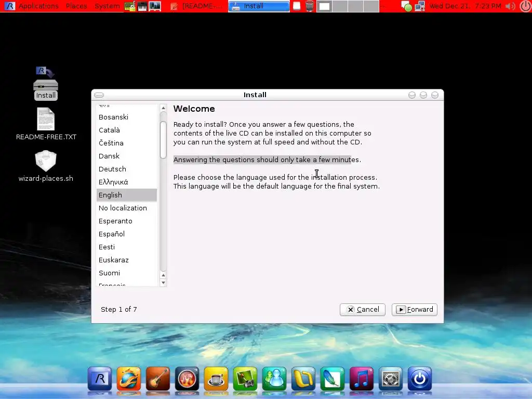This screenshot has width=532, height=399.
Task: Open the coffee cup dock icon
Action: (x=216, y=379)
